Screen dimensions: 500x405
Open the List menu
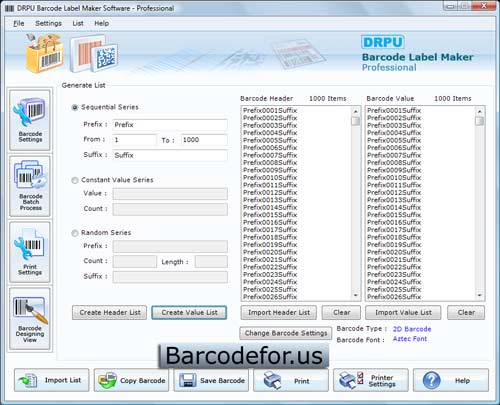(x=78, y=23)
